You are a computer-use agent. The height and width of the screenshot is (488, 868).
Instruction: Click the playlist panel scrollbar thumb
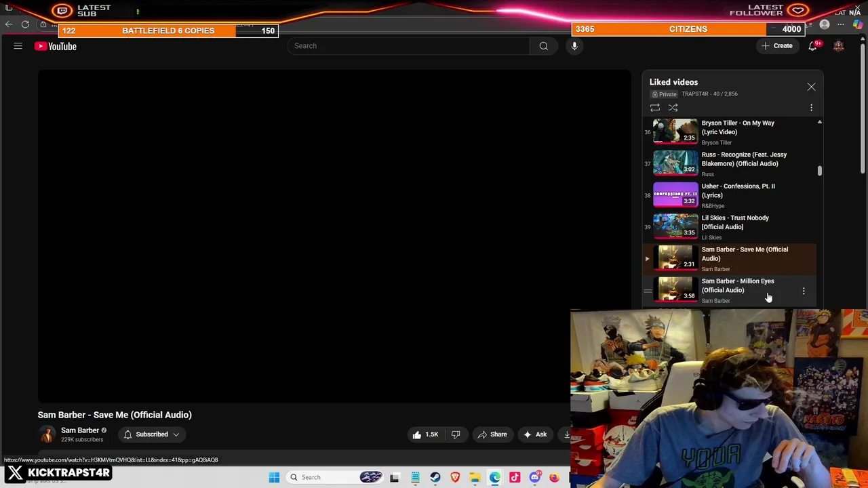click(819, 171)
